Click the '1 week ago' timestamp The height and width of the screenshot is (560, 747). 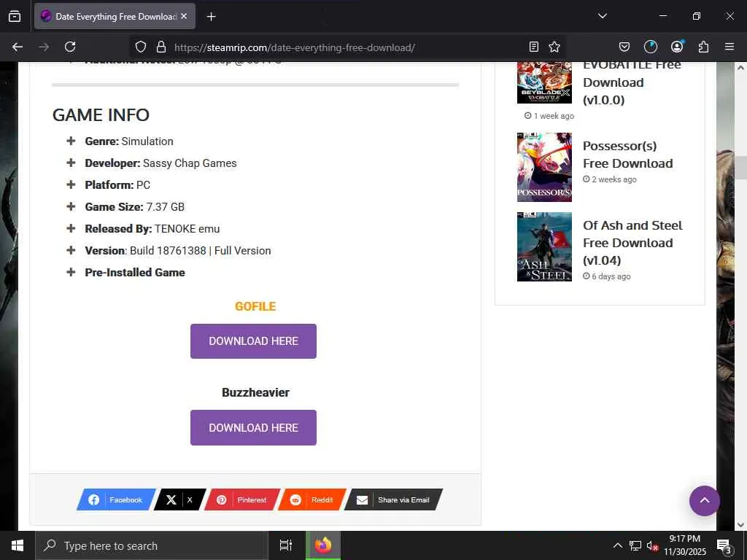tap(549, 116)
